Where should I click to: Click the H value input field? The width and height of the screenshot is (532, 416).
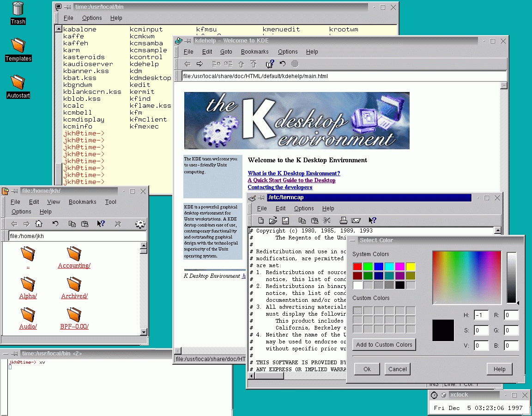click(x=481, y=316)
